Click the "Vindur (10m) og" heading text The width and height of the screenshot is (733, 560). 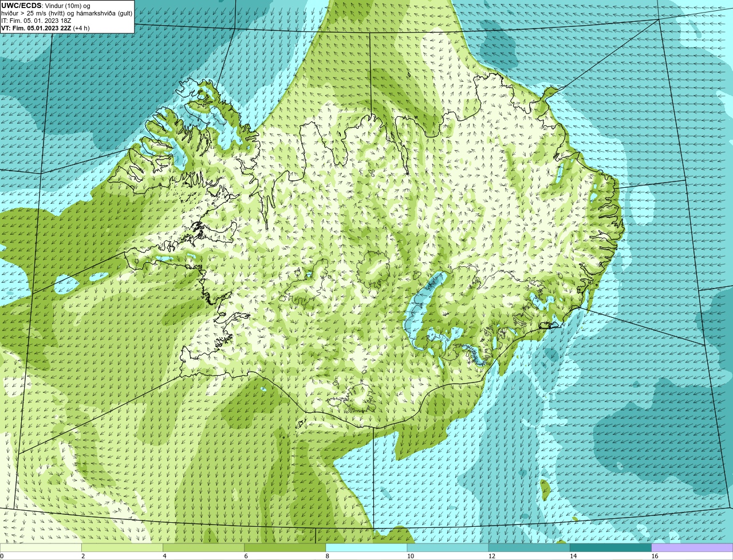68,6
